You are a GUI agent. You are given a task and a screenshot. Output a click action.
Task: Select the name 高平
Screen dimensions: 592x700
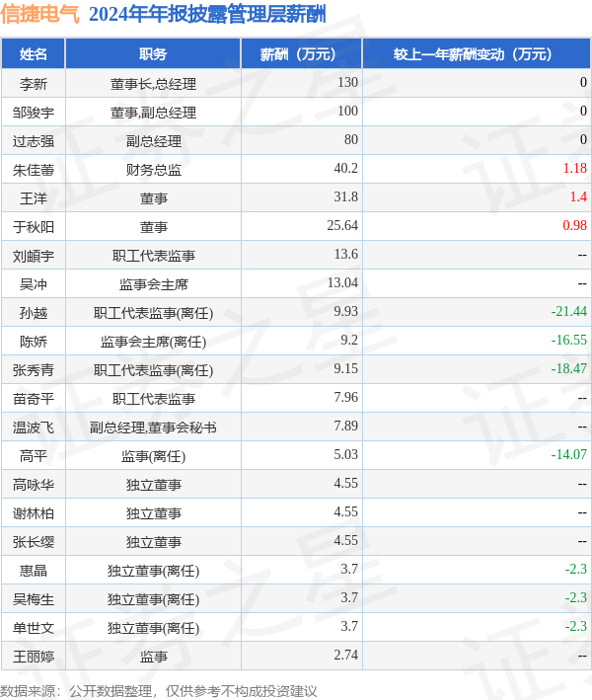34,455
